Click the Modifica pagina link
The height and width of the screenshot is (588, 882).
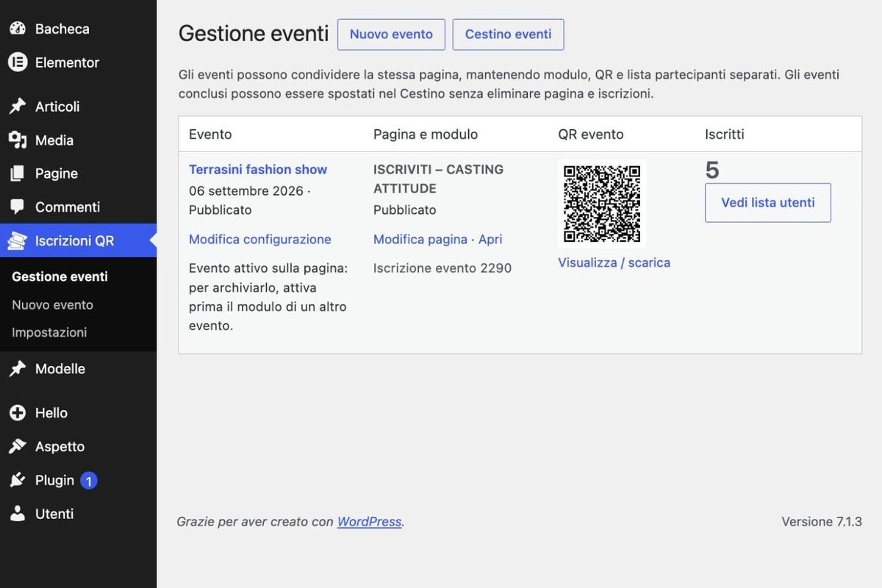click(x=420, y=239)
